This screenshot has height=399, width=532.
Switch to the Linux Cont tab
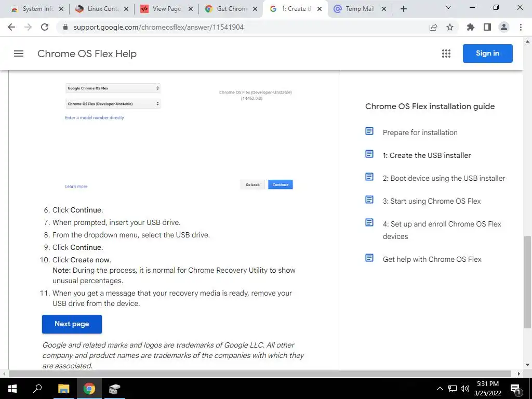pyautogui.click(x=102, y=9)
